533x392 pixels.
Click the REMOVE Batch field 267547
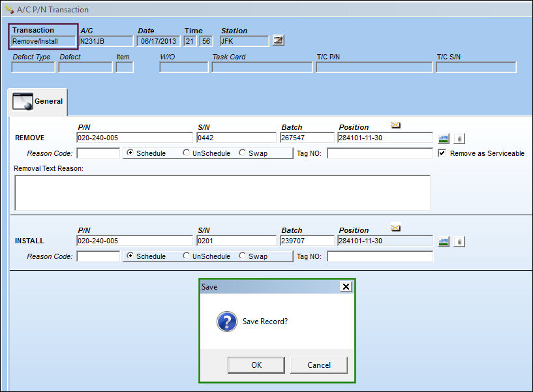[307, 138]
